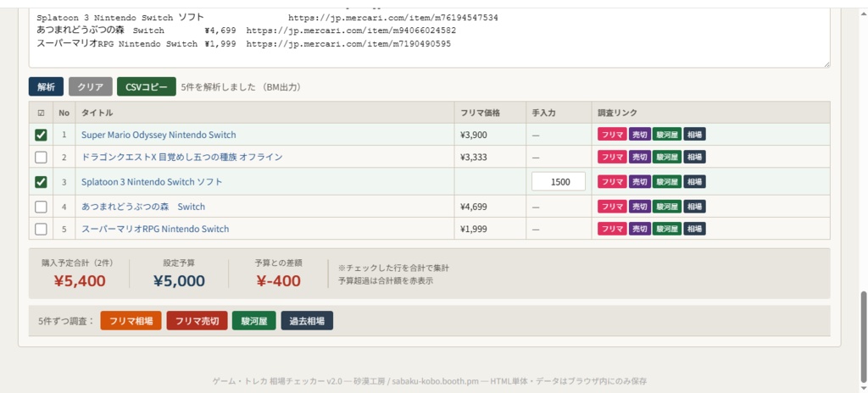
Task: Click the 解析 analyze button
Action: click(46, 87)
